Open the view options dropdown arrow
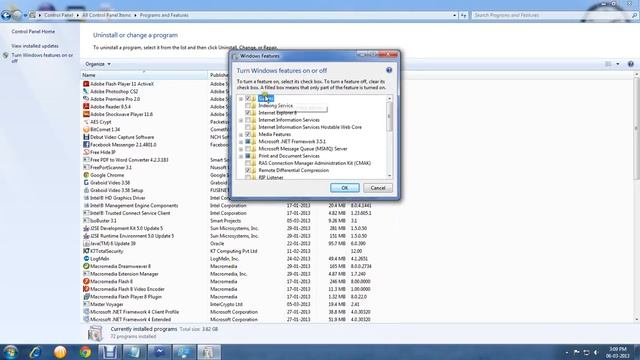The width and height of the screenshot is (640, 360). (x=618, y=64)
